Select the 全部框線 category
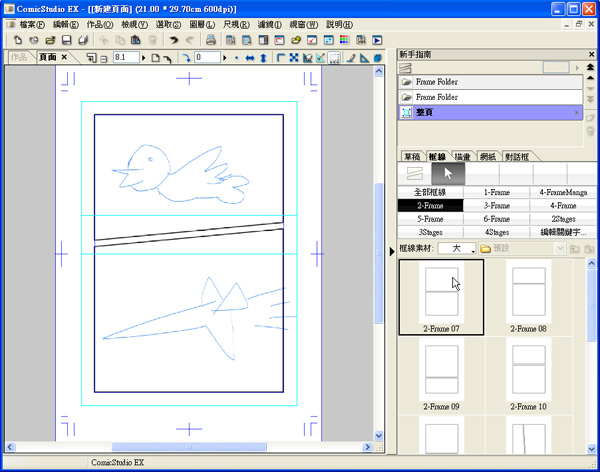Viewport: 600px width, 472px height. (430, 191)
